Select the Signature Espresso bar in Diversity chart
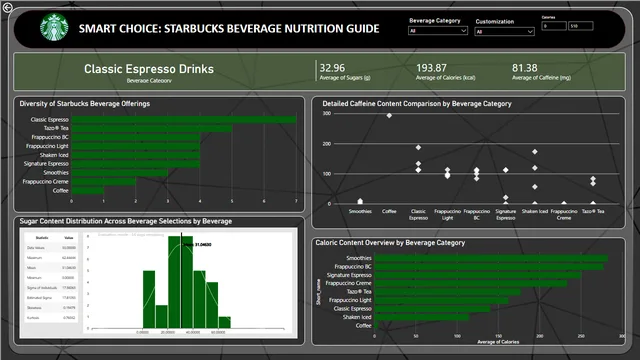Viewport: 640px width, 360px height. tap(136, 164)
